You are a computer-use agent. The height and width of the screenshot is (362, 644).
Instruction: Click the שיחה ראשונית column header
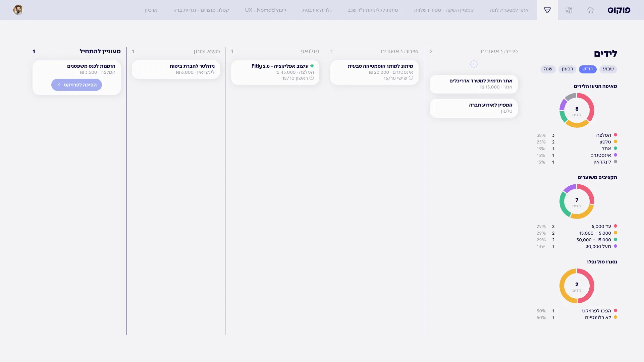pyautogui.click(x=399, y=51)
